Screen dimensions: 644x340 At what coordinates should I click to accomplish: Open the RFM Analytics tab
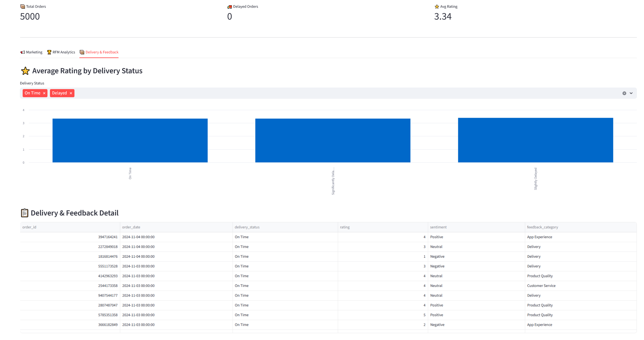pos(61,52)
